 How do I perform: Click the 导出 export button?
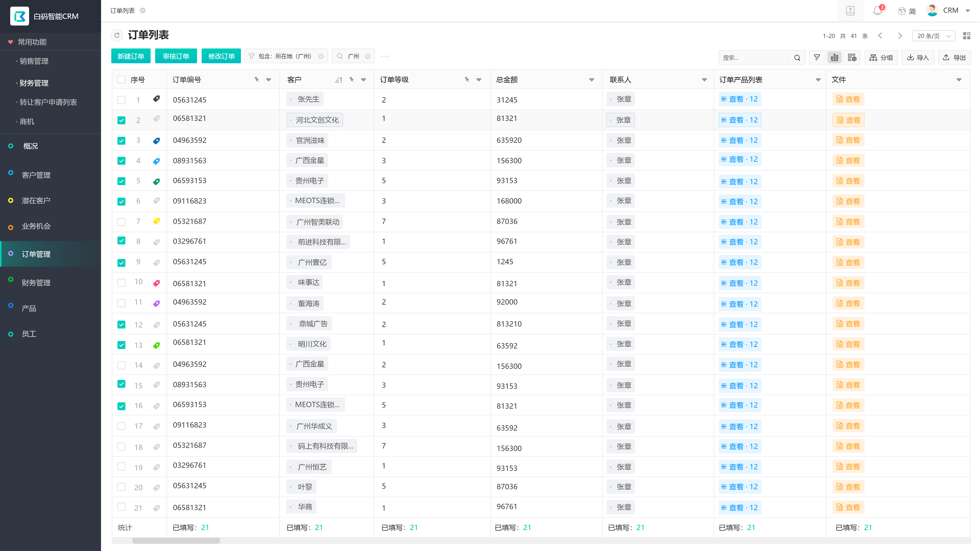(x=954, y=57)
